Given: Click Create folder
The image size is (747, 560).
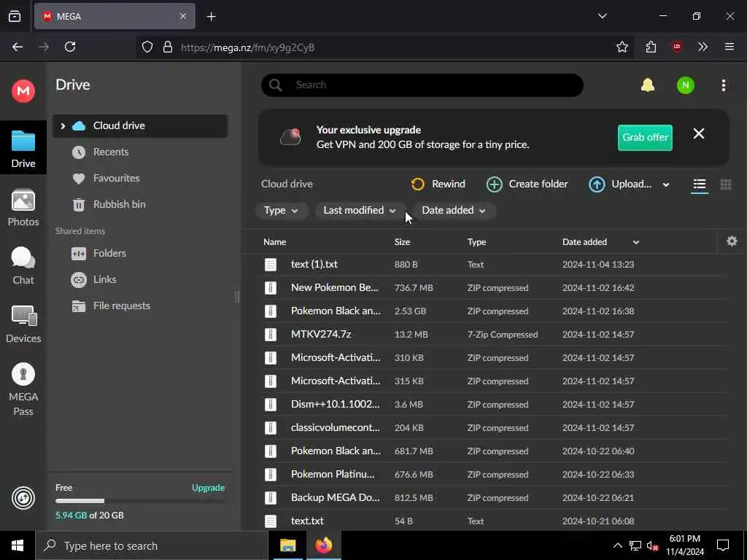Looking at the screenshot, I should 527,184.
